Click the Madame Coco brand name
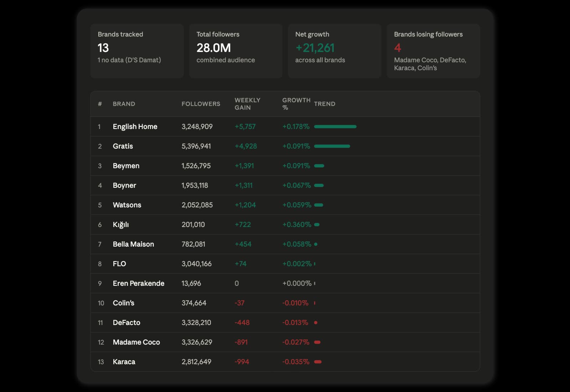Screen dimensions: 570x392 (x=136, y=342)
